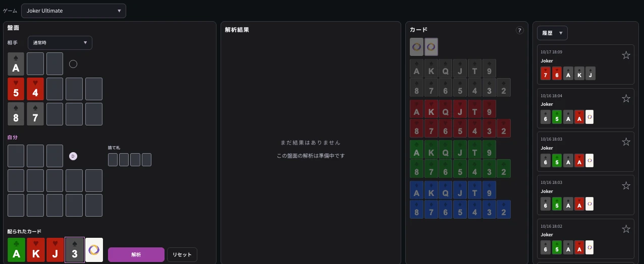Open the 通常時 opponent mode dropdown
Image resolution: width=644 pixels, height=264 pixels.
(x=60, y=43)
